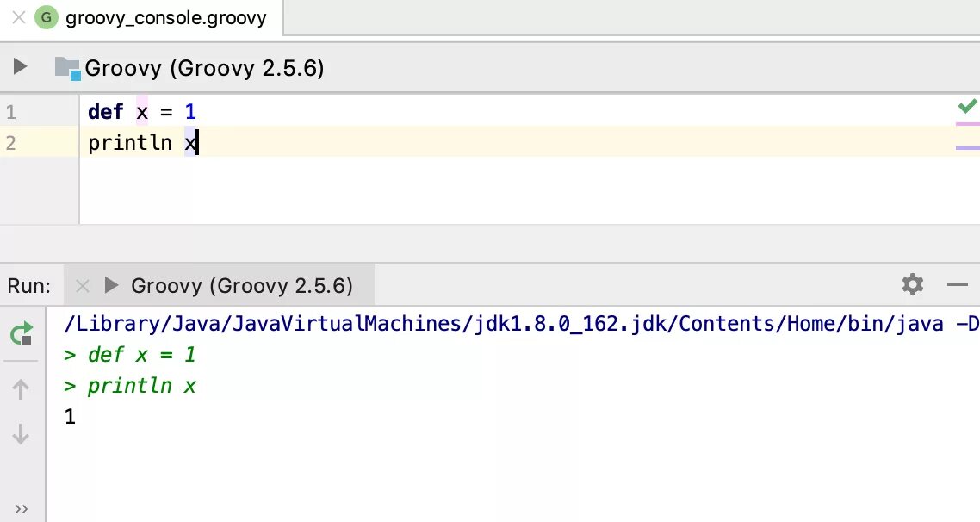This screenshot has width=980, height=522.
Task: Click the Groovy file type icon on the tab
Action: tap(47, 16)
